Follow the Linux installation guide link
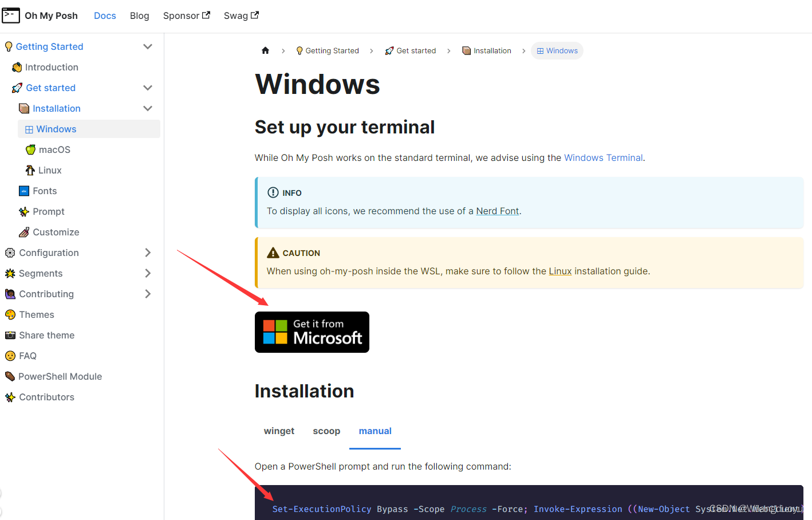 click(560, 271)
